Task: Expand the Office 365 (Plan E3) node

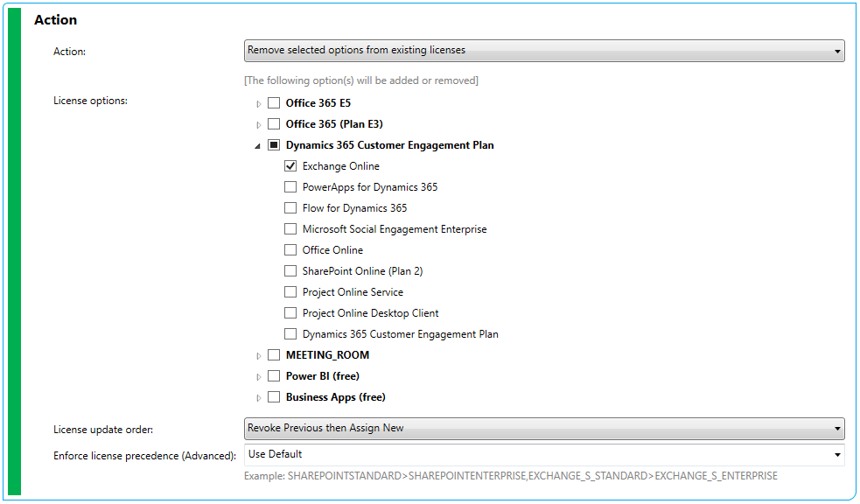Action: [x=257, y=123]
